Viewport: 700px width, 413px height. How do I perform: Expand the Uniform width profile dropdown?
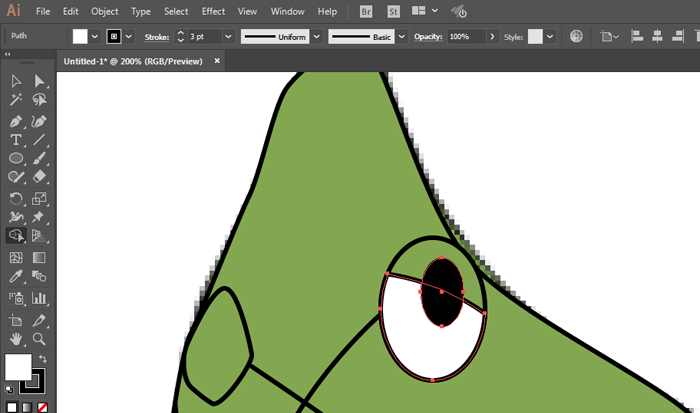(317, 36)
